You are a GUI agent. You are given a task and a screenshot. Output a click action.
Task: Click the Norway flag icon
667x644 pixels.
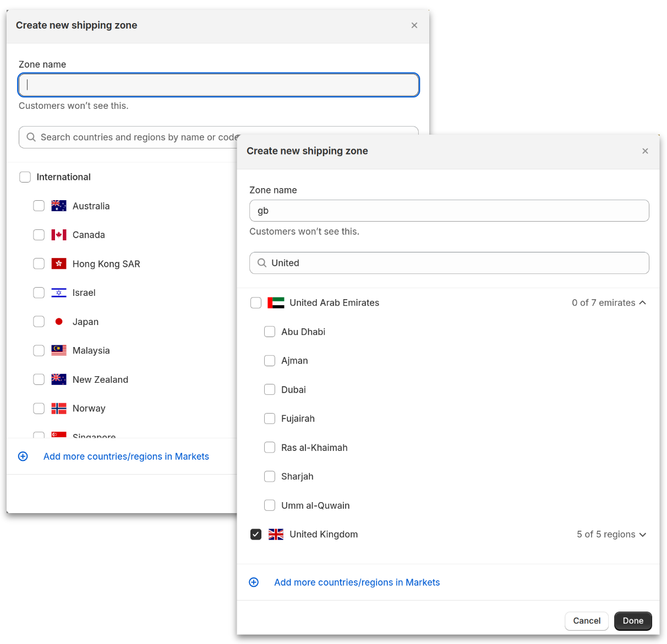tap(59, 408)
